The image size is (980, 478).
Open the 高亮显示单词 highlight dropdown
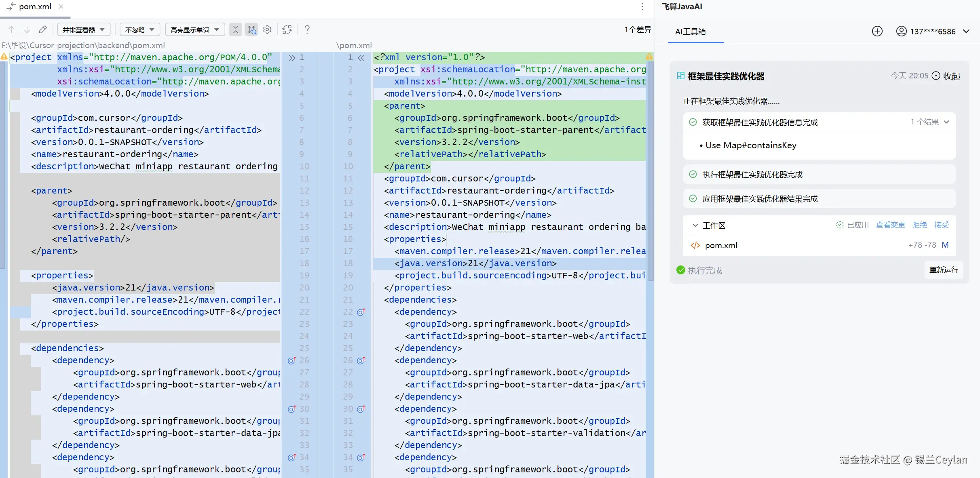[x=194, y=29]
